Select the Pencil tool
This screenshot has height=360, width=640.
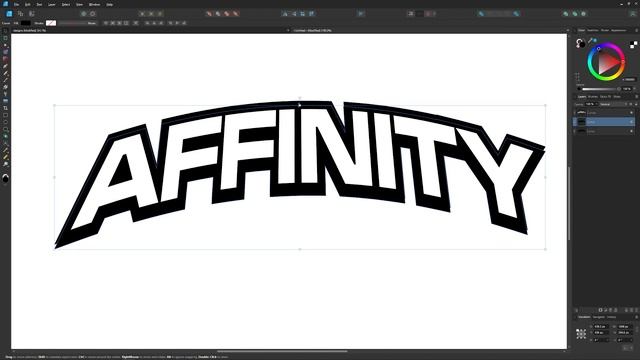click(5, 73)
